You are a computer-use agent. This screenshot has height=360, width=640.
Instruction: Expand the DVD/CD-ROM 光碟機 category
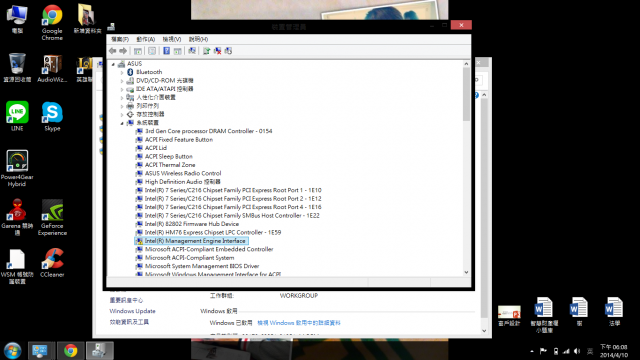(x=122, y=81)
